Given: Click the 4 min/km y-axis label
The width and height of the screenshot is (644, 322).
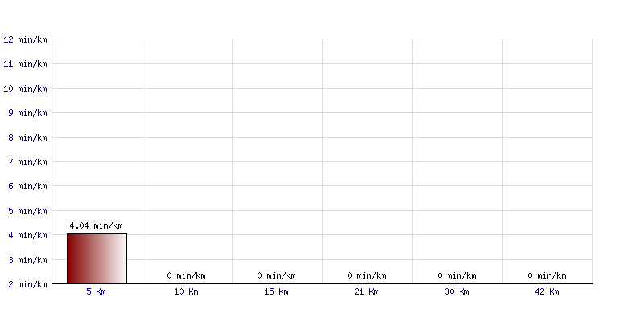Looking at the screenshot, I should pyautogui.click(x=27, y=235).
